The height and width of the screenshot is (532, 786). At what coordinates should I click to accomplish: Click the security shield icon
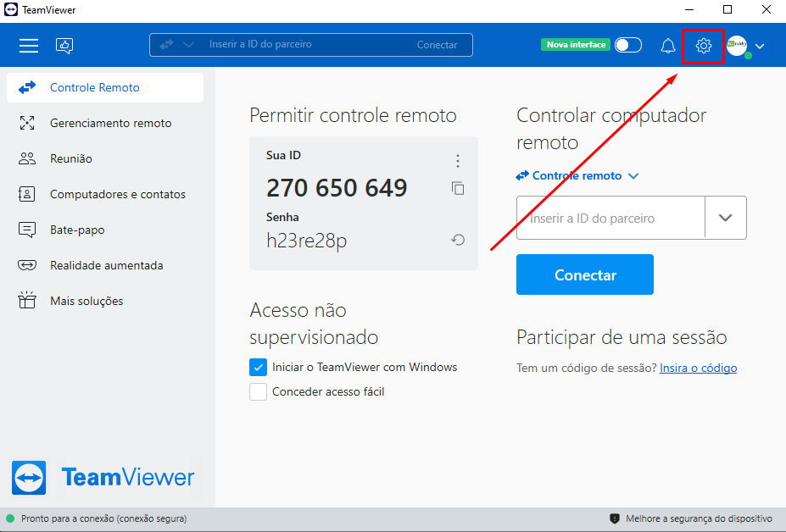click(615, 518)
